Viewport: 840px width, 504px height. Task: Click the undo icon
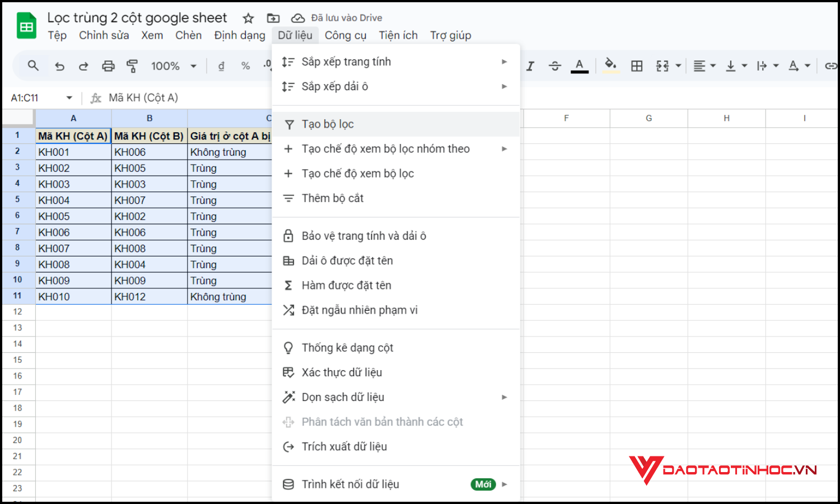tap(60, 66)
